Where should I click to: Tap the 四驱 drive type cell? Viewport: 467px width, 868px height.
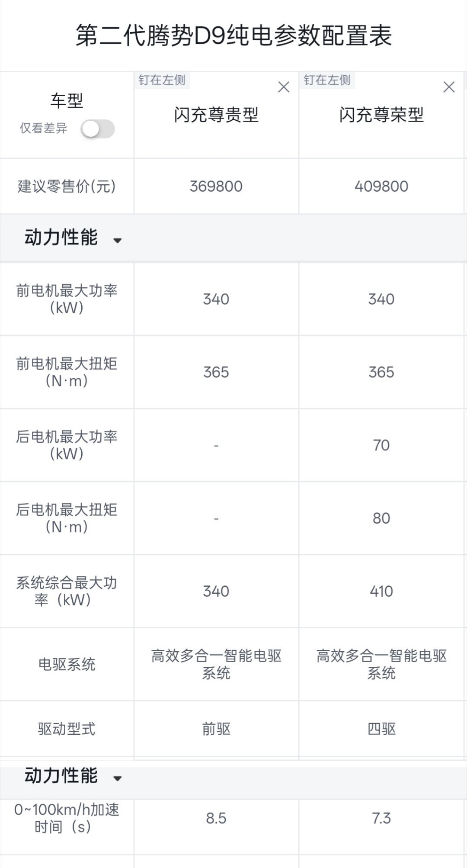(x=381, y=729)
